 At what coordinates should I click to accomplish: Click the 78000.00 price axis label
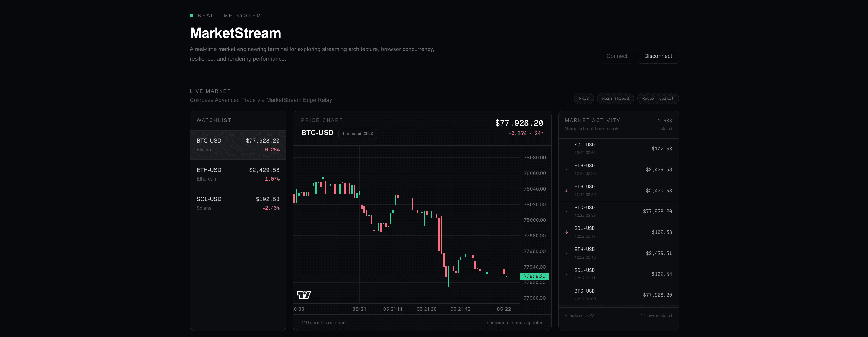(535, 220)
